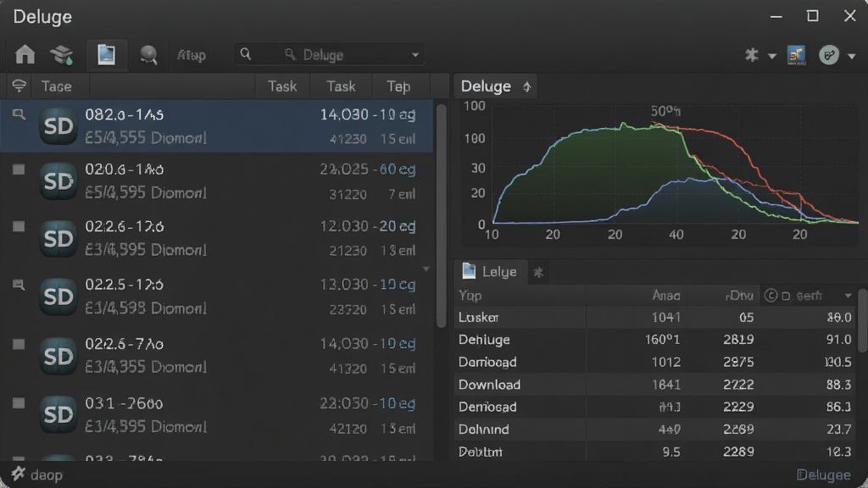Click the Atap toolbar label
Screen dimensions: 868x488
[x=191, y=55]
